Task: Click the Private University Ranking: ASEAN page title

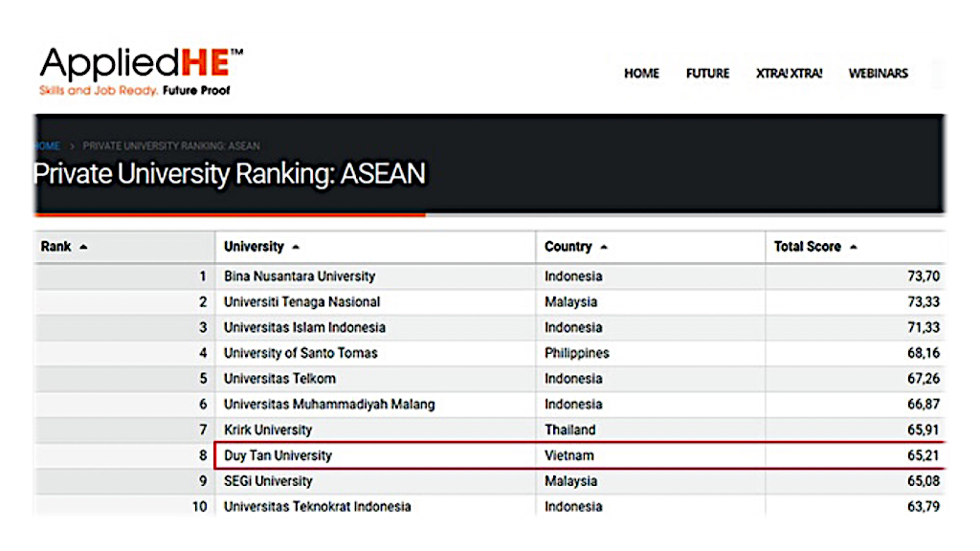Action: [230, 174]
